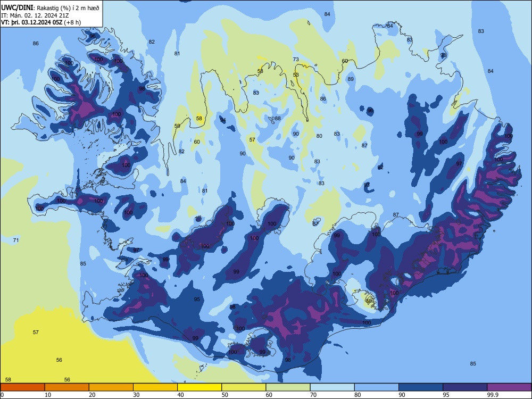Click the pale blue 70–80 legend swatch
The image size is (532, 399).
(x=332, y=387)
